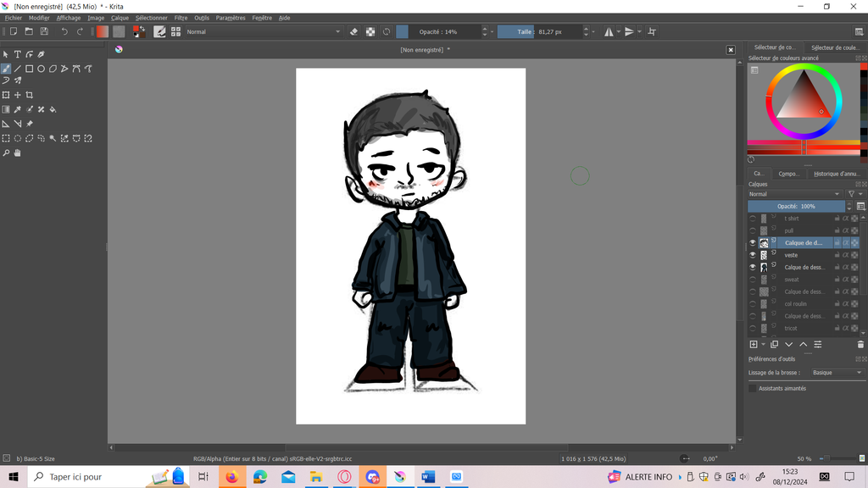Toggle eraser mode in the top toolbar
The image size is (868, 488).
(354, 31)
